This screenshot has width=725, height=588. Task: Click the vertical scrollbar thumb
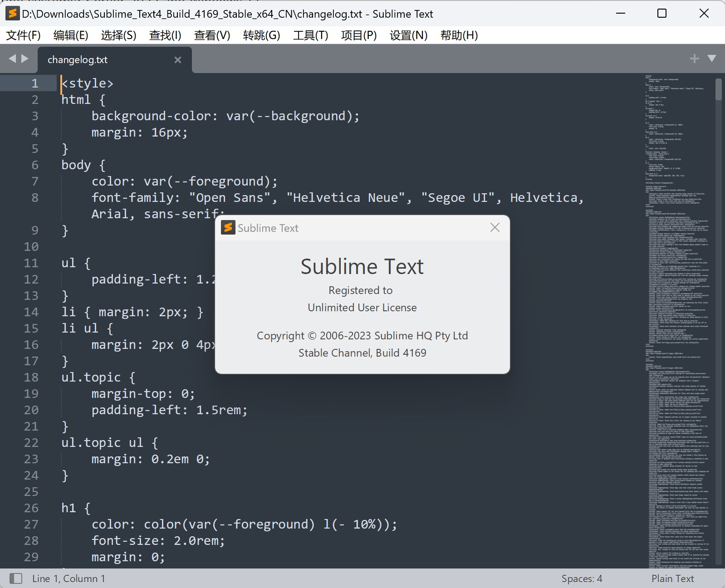(718, 89)
